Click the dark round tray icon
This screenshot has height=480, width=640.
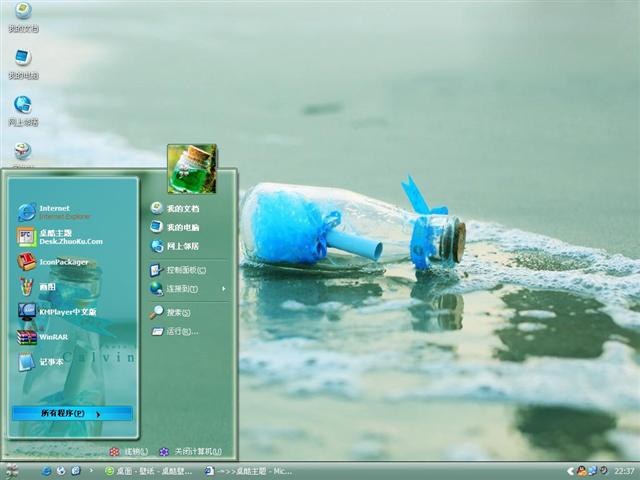click(604, 471)
